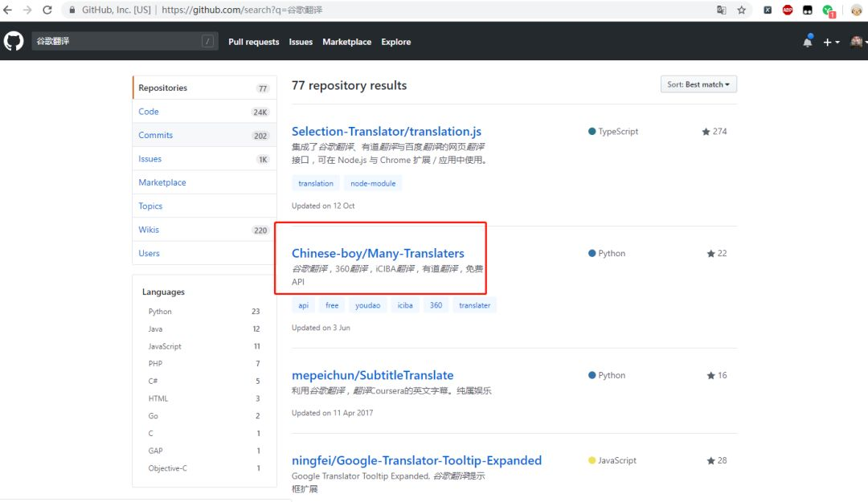Click the translation topic tag
The width and height of the screenshot is (868, 502).
pyautogui.click(x=316, y=183)
